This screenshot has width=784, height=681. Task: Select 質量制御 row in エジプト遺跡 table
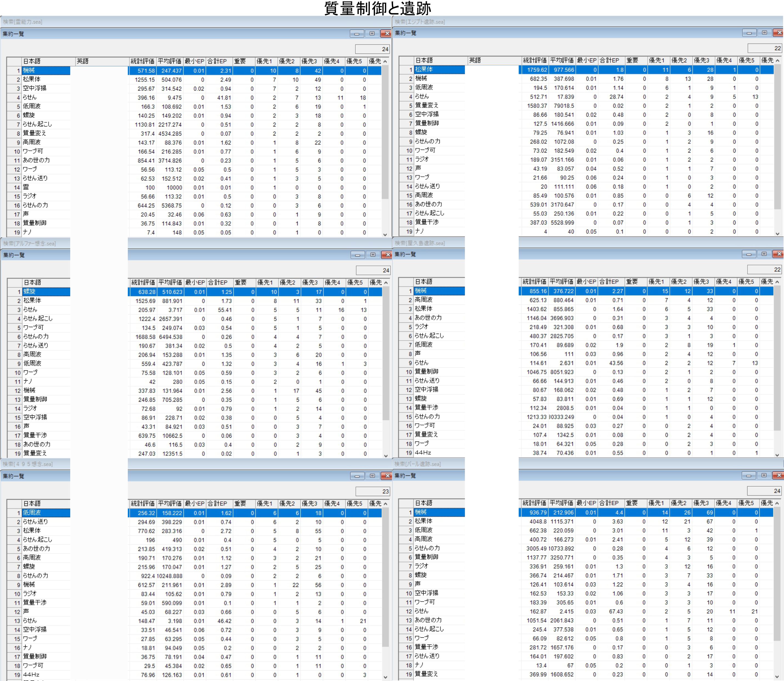[427, 123]
